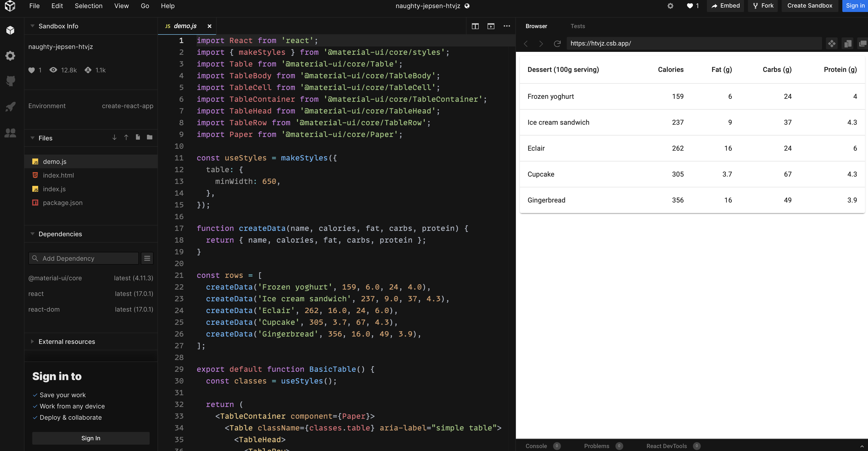Open the editor options ellipsis menu
The height and width of the screenshot is (451, 868).
coord(507,26)
